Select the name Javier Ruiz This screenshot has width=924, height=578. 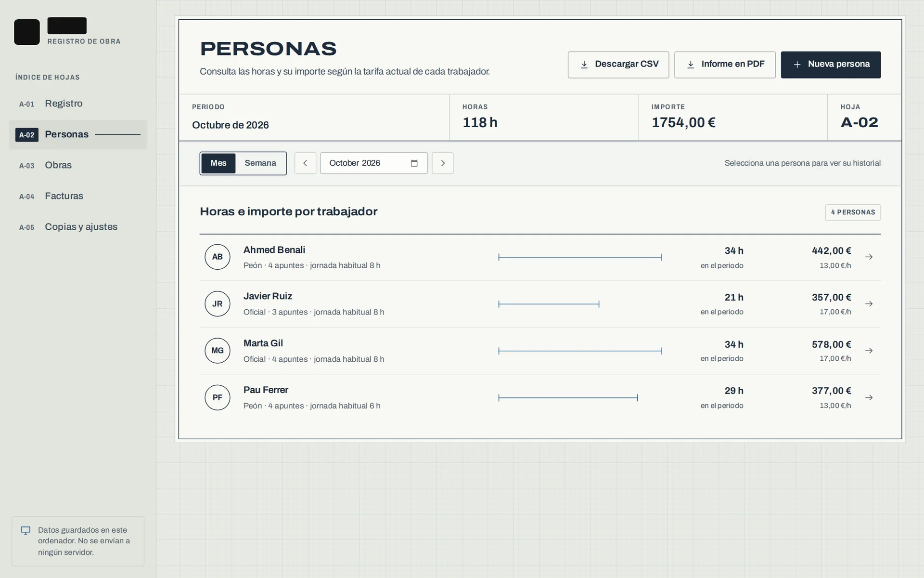point(268,296)
